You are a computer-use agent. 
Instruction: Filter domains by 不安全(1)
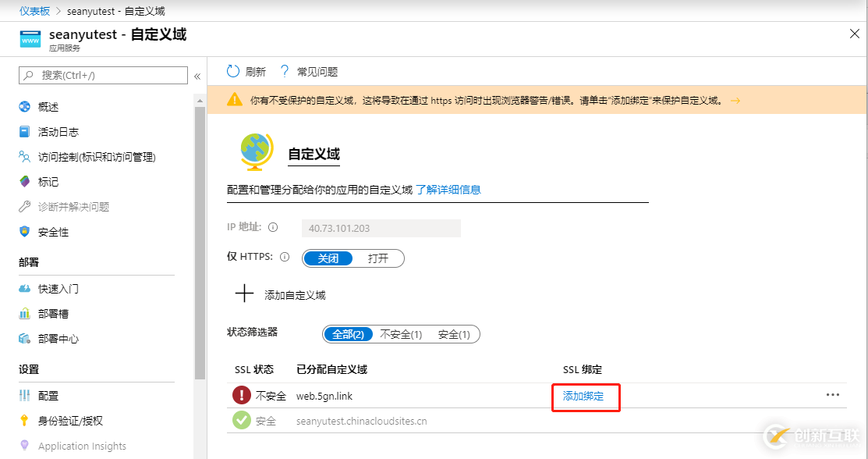401,334
